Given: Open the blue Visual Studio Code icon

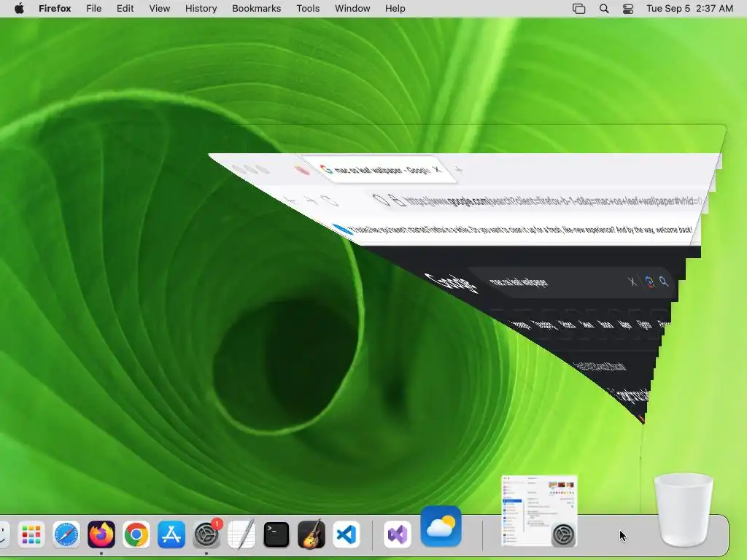Looking at the screenshot, I should pyautogui.click(x=347, y=534).
